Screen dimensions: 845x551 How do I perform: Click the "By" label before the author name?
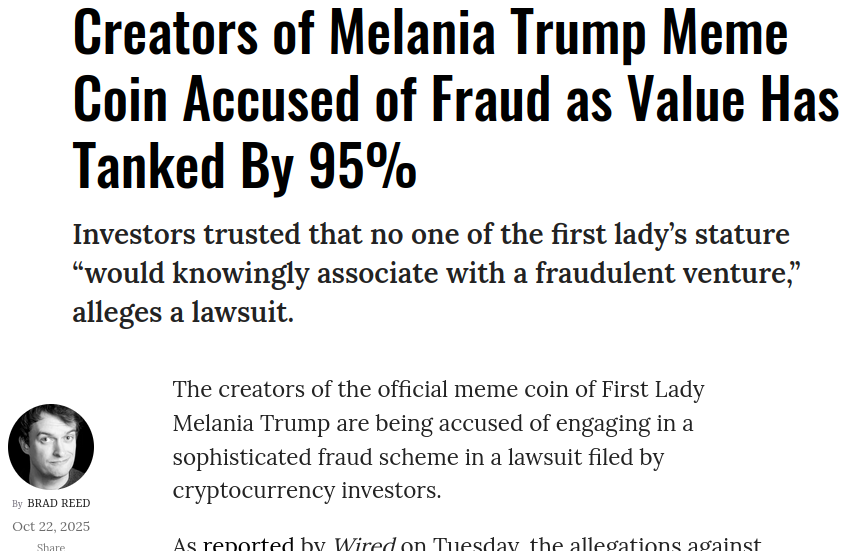17,504
